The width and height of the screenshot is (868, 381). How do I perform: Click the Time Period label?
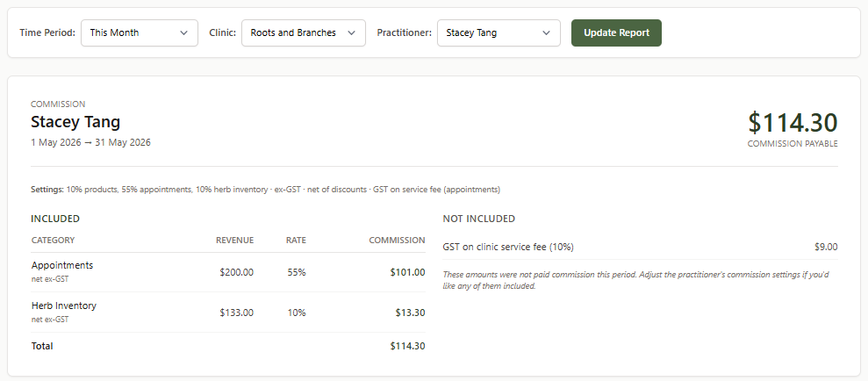47,32
